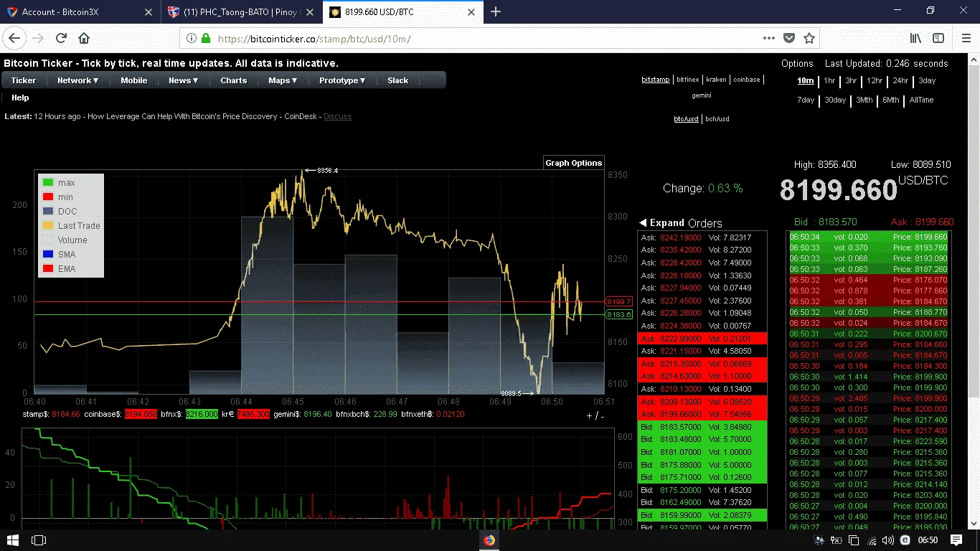Open Windows Task View
Image resolution: width=980 pixels, height=551 pixels.
pyautogui.click(x=39, y=540)
